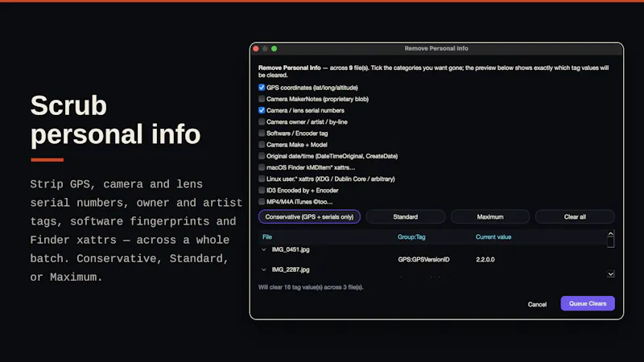The width and height of the screenshot is (644, 362).
Task: Click the Remove Personal Info title bar text
Action: point(436,48)
